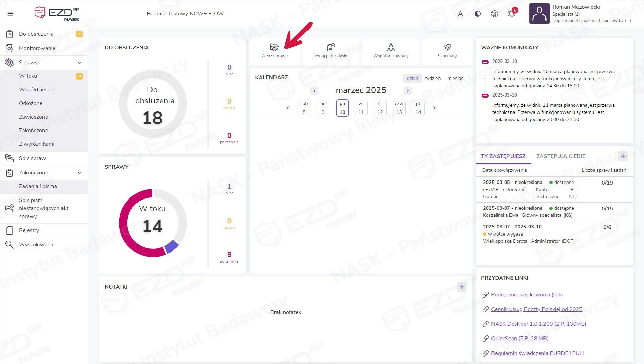Click the Załóż sprawę folder icon
Screen dimensions: 644x364
coord(274,47)
